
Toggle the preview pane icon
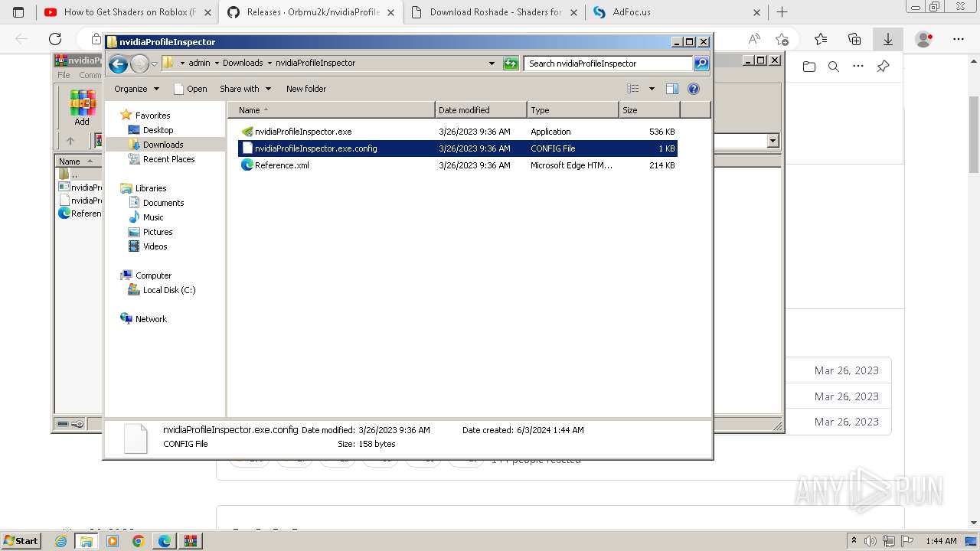[x=672, y=89]
